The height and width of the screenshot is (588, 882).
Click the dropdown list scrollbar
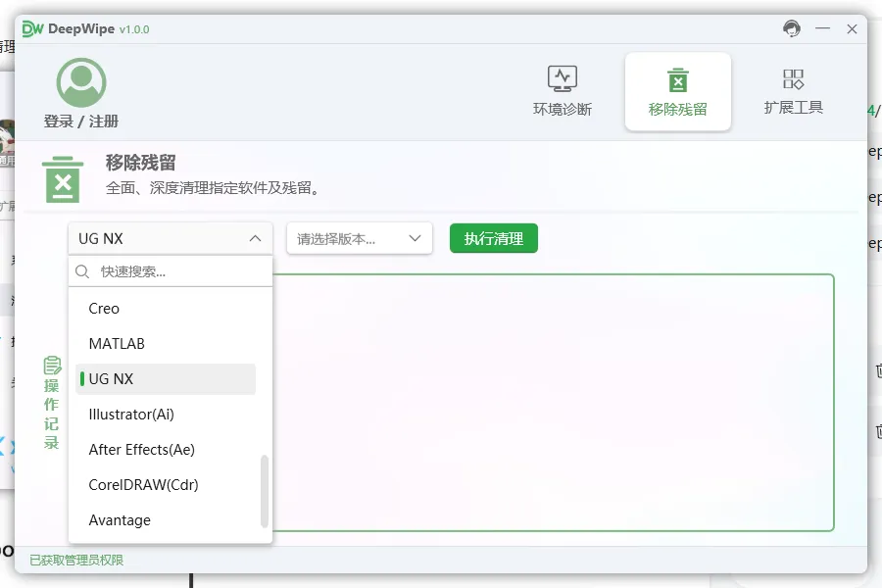click(265, 491)
